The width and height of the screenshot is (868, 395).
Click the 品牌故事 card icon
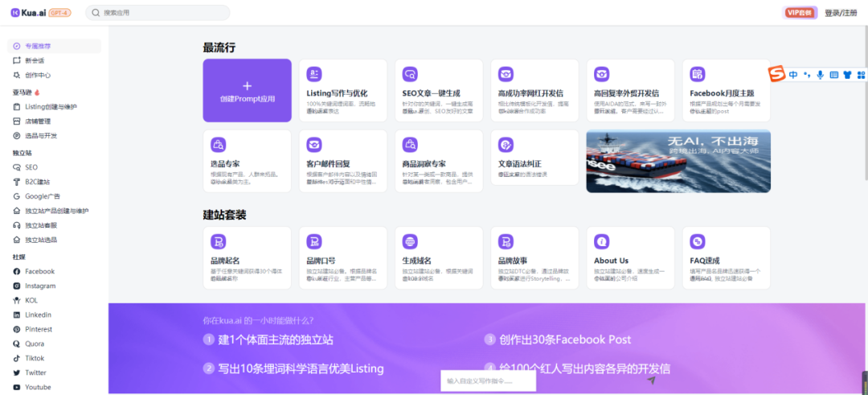pos(506,241)
